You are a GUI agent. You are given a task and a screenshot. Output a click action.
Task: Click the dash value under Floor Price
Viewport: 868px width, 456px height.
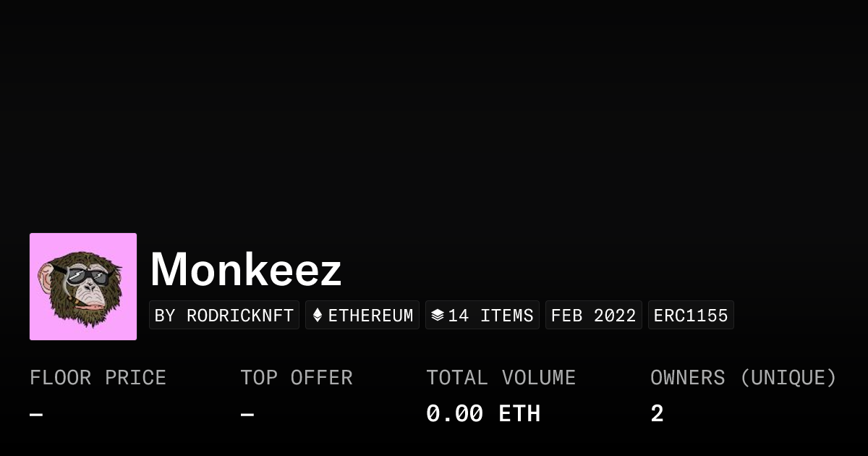pos(36,415)
